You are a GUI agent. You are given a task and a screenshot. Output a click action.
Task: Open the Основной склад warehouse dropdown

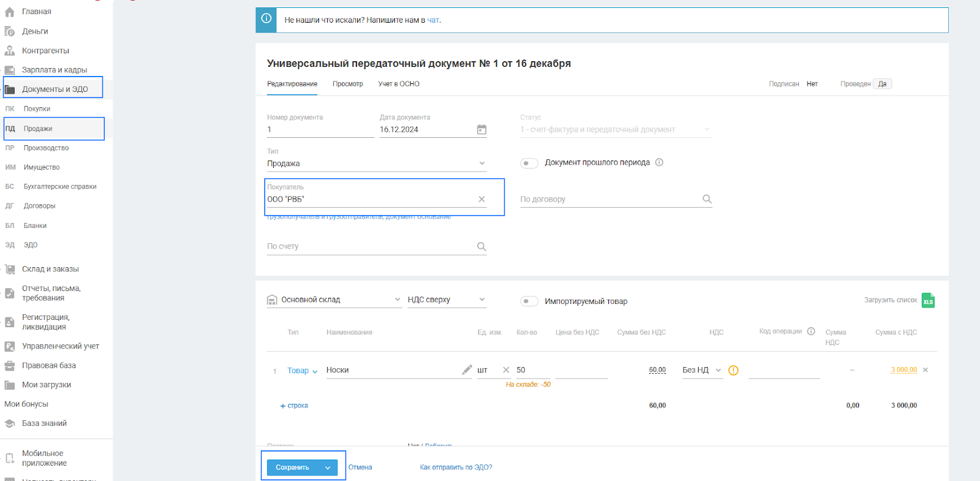(x=397, y=300)
